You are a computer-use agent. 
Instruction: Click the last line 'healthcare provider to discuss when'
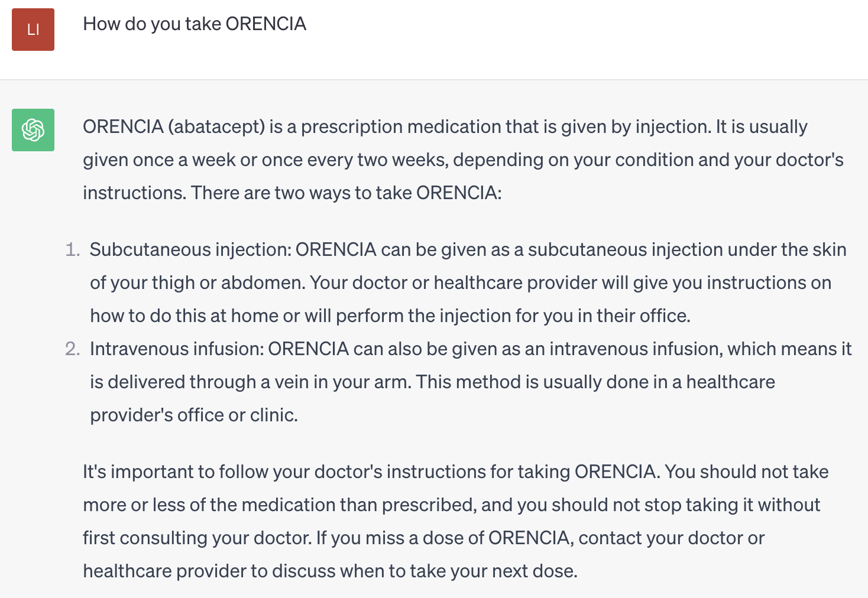click(x=330, y=571)
